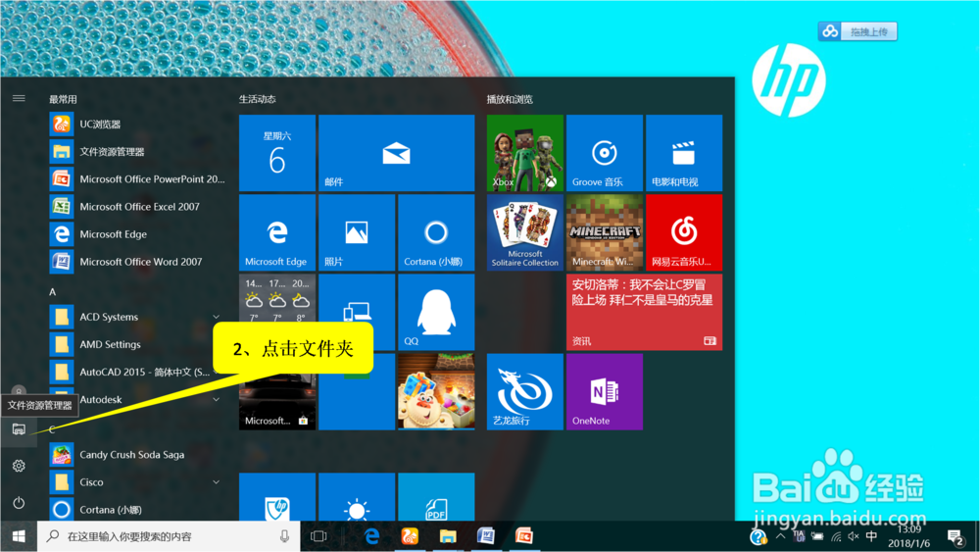Open File Explorer icon in Start sidebar
The image size is (980, 552).
click(19, 428)
